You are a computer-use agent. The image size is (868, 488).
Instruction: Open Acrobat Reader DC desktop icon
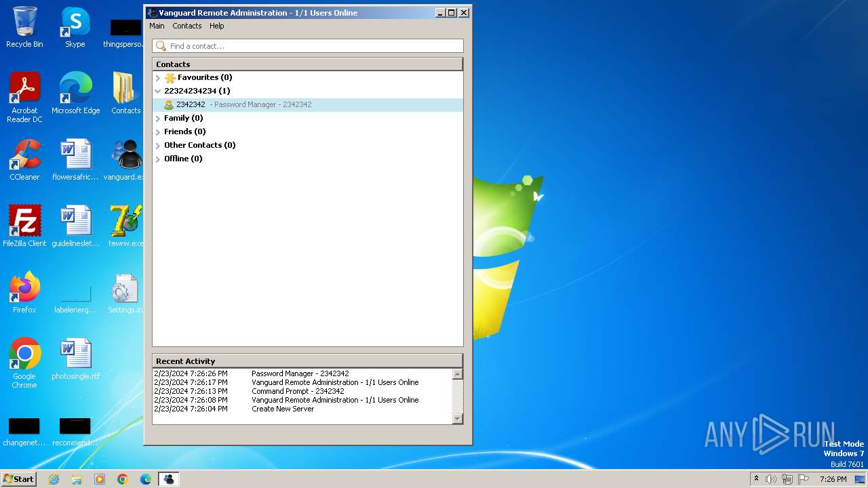pos(24,98)
